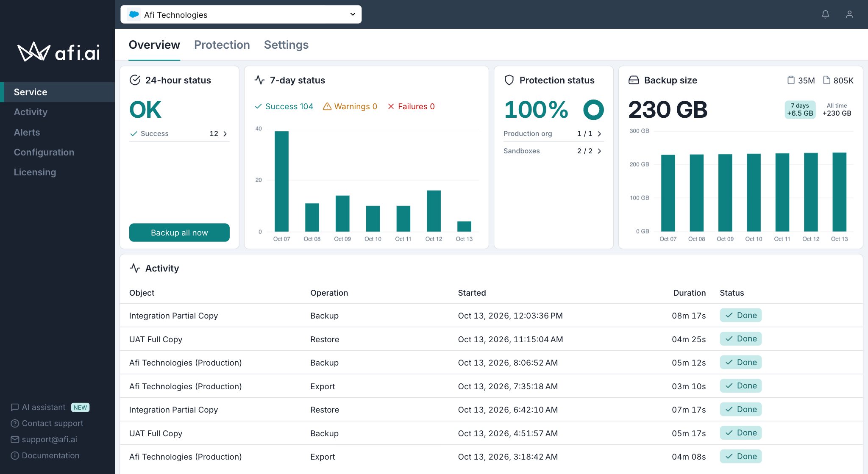The image size is (868, 474).
Task: Click the Backup size drive icon
Action: (x=634, y=80)
